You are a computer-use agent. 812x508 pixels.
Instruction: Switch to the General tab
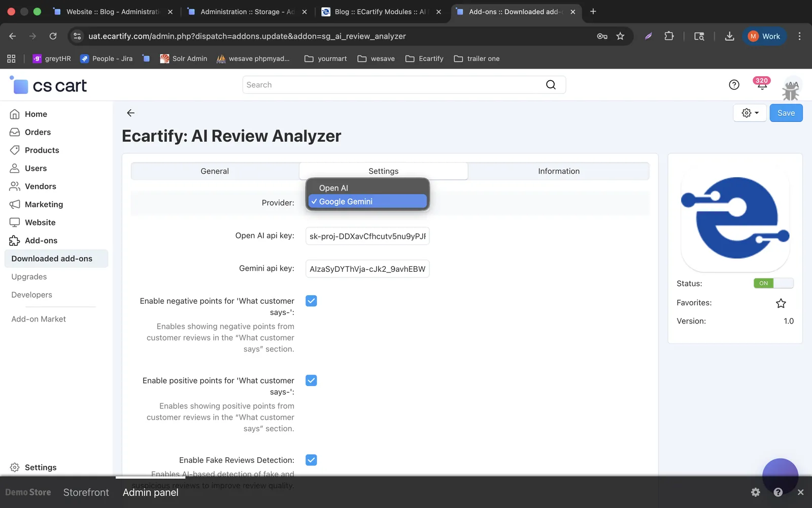pos(215,171)
